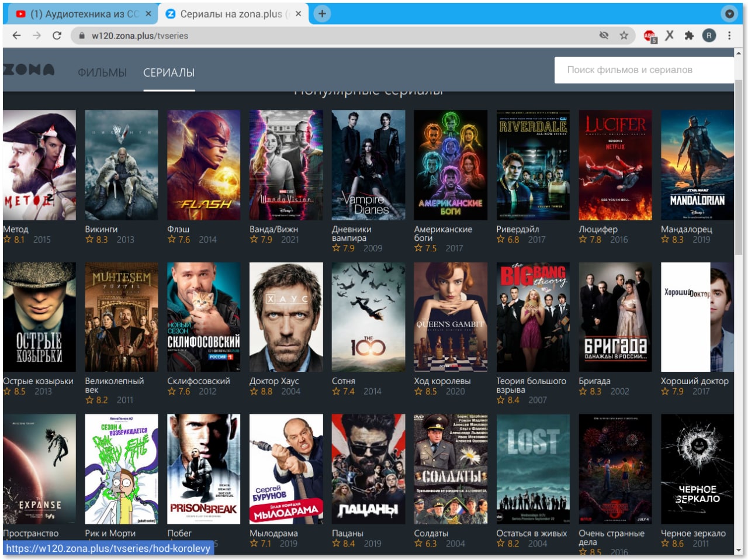Open the Доктор Хаус poster
Image resolution: width=748 pixels, height=560 pixels.
[286, 317]
